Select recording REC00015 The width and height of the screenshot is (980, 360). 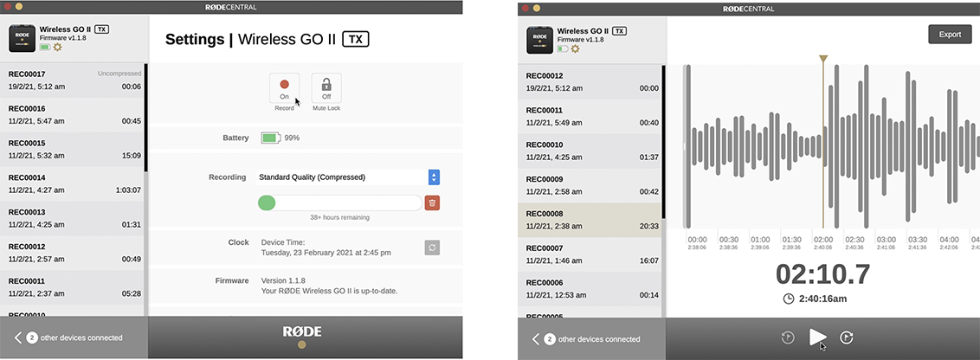coord(73,150)
